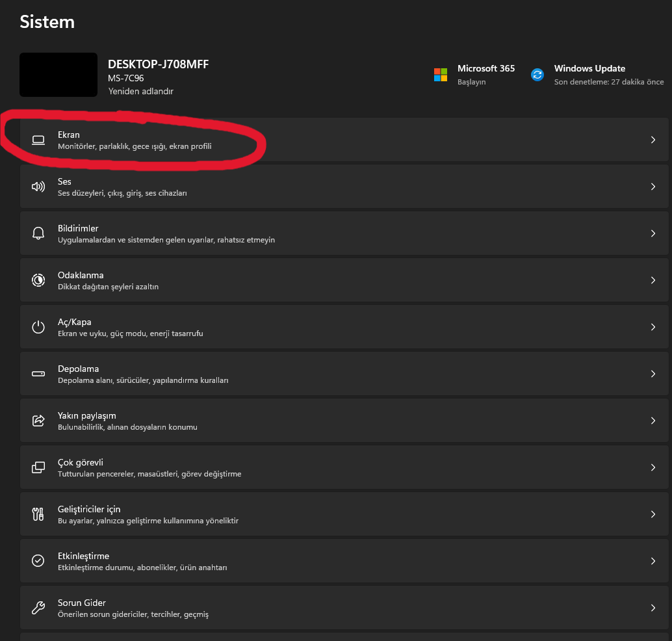Image resolution: width=672 pixels, height=641 pixels.
Task: Click the Microsoft 365 logo icon
Action: click(441, 75)
